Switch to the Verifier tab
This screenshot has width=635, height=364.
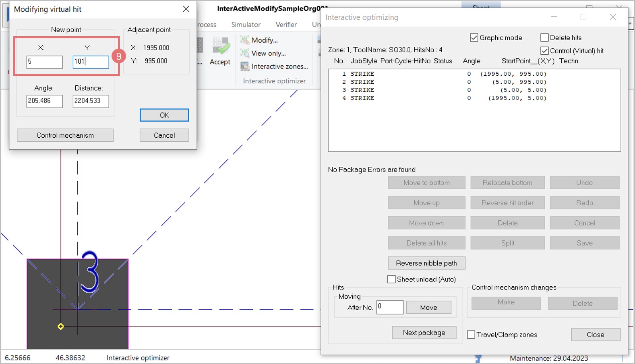point(286,25)
